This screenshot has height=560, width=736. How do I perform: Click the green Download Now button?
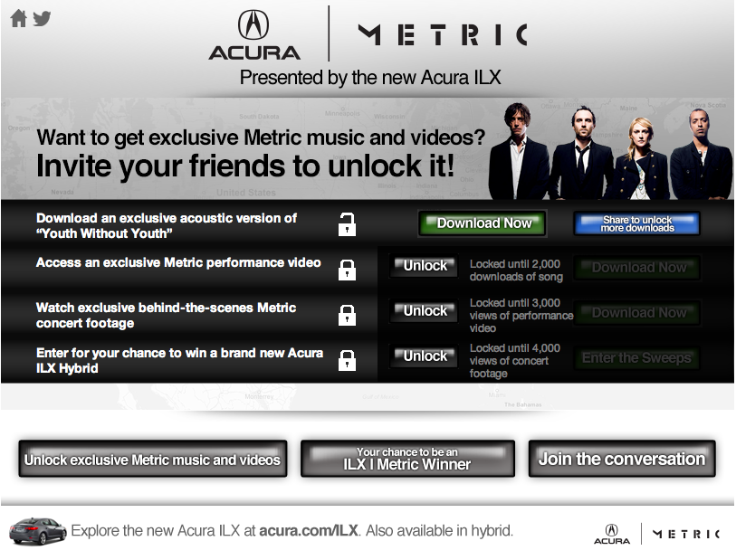[483, 223]
